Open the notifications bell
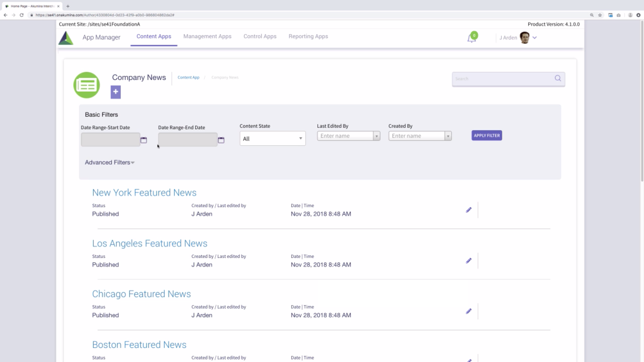The height and width of the screenshot is (362, 644). point(471,38)
